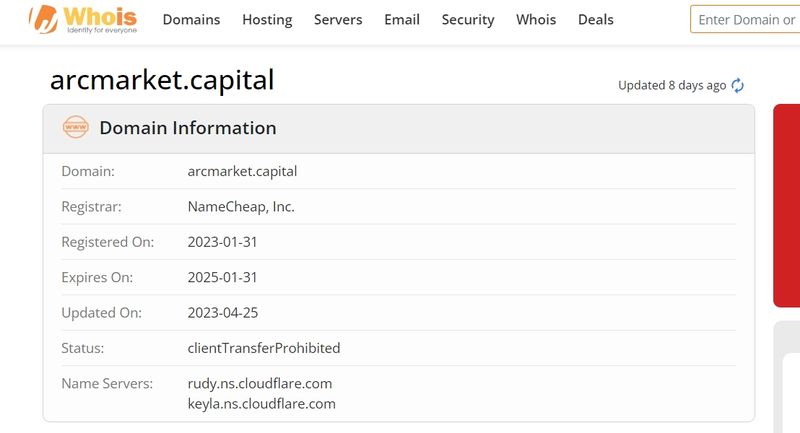Viewport: 800px width, 433px height.
Task: Select name server keyla.ns.cloudflare.com
Action: [x=262, y=404]
